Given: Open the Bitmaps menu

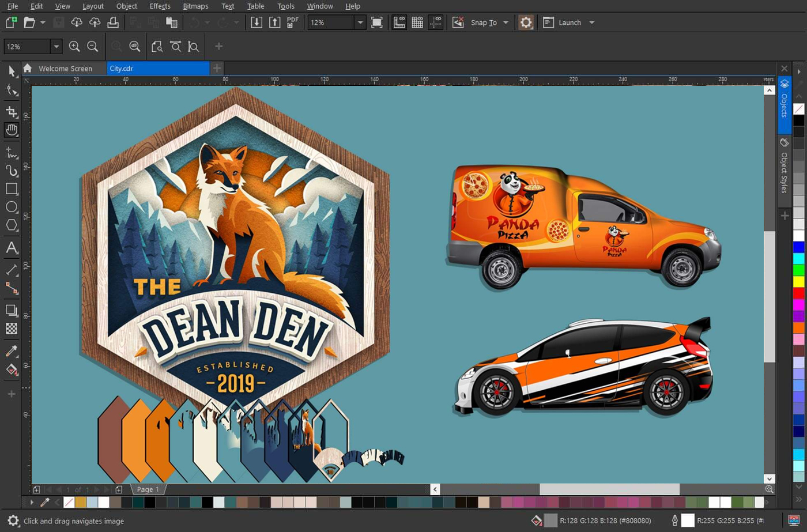Looking at the screenshot, I should [195, 6].
